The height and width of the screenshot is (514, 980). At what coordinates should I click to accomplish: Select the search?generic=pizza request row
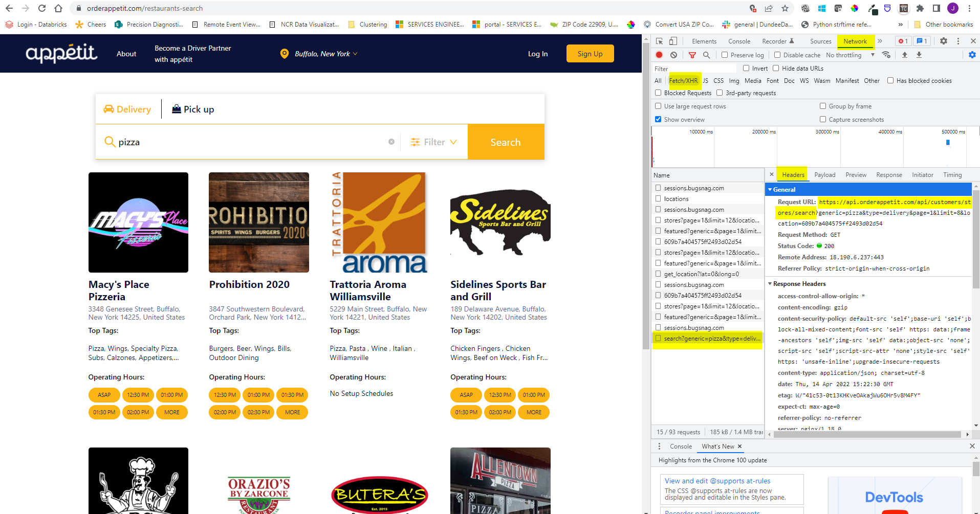(708, 339)
